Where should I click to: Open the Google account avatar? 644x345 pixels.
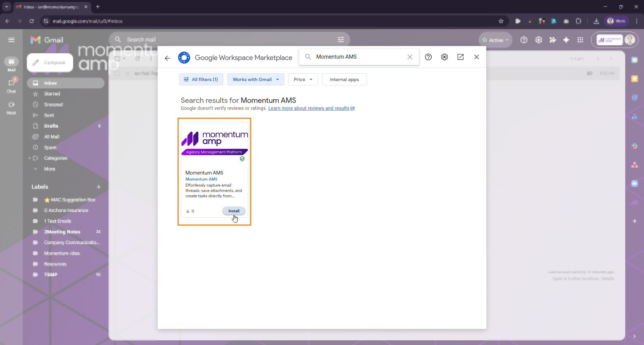[x=630, y=40]
